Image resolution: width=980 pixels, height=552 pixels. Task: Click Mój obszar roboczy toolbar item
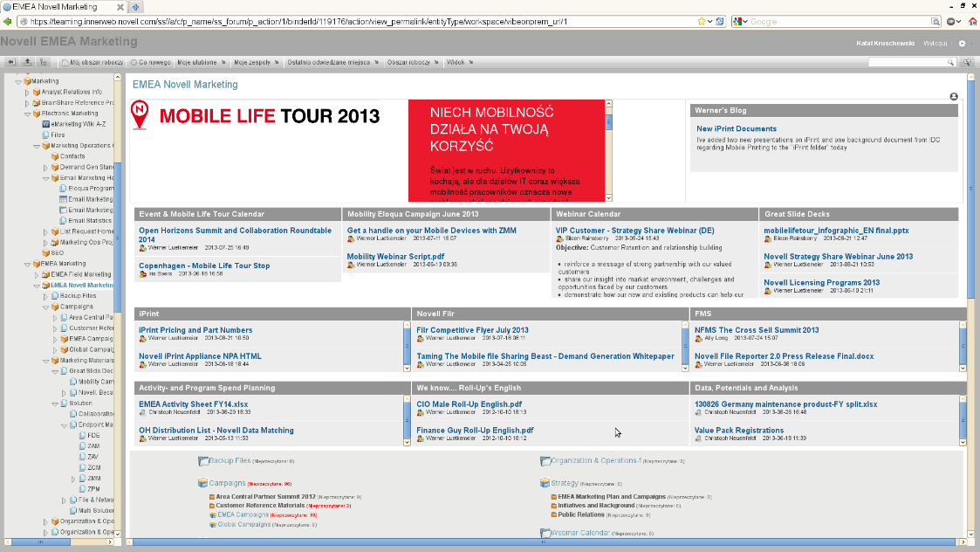tap(93, 62)
